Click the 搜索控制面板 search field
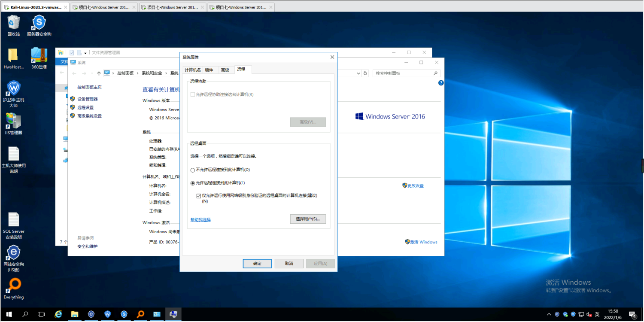 [x=406, y=73]
